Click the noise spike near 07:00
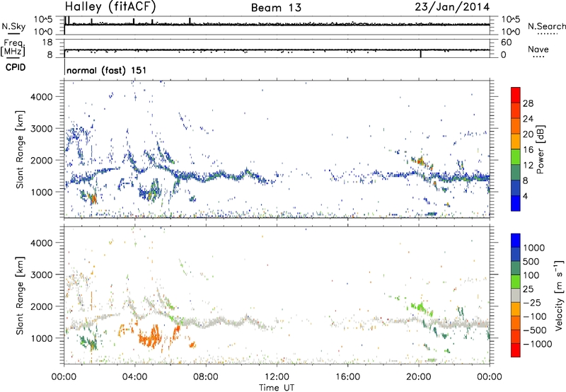Viewport: 566px width, 392px height. (190, 21)
